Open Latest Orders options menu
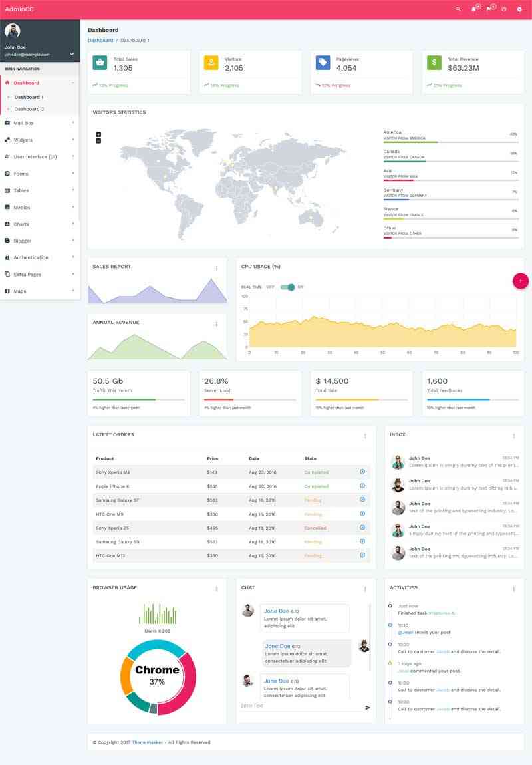This screenshot has width=532, height=765. point(365,436)
